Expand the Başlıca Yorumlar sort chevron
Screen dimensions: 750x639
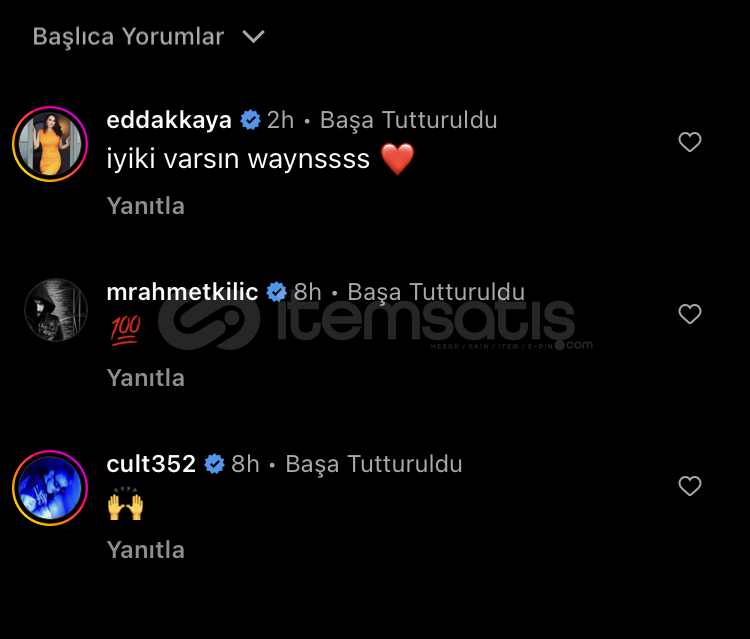tap(254, 37)
